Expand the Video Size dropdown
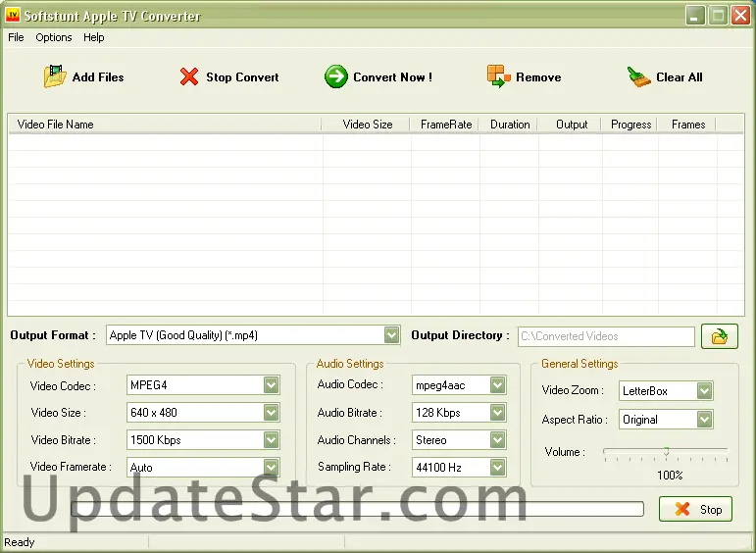This screenshot has height=553, width=756. pos(271,413)
